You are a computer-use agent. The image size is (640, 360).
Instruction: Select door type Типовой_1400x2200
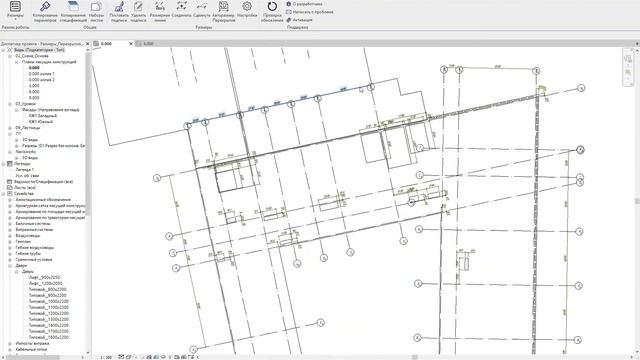tap(49, 325)
